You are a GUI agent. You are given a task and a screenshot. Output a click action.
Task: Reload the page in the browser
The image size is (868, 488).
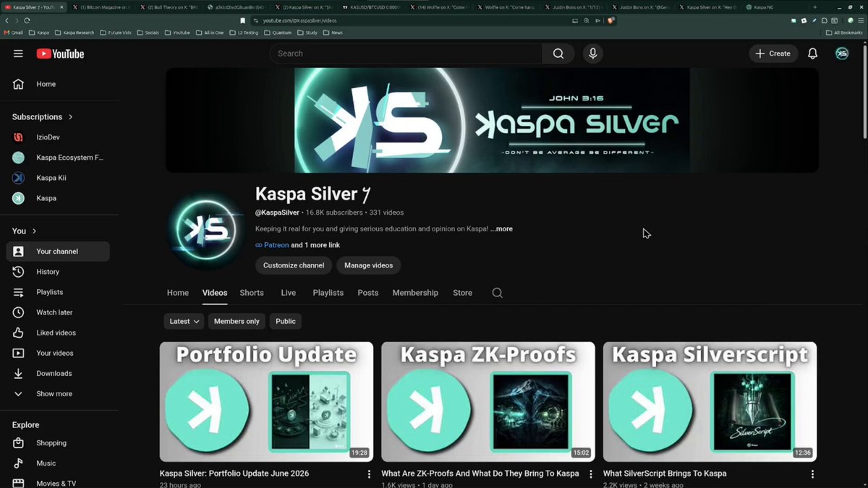tap(27, 20)
